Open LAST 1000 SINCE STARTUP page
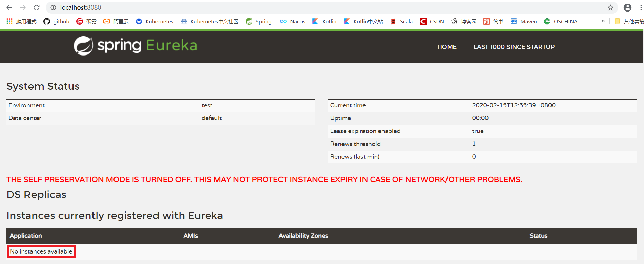The height and width of the screenshot is (264, 644). pos(514,47)
